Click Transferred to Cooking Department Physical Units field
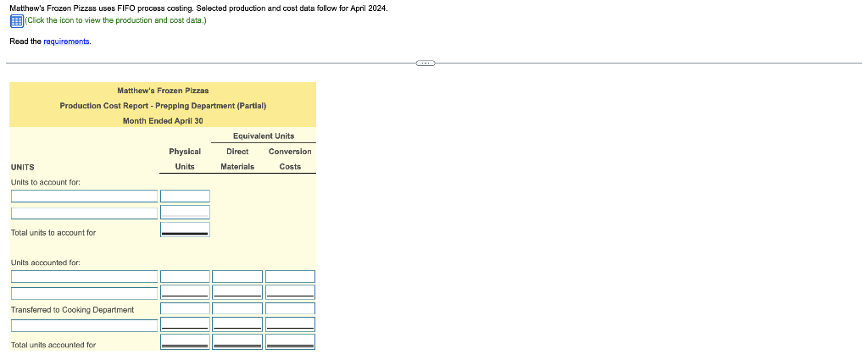Screen dimensions: 868x360 tap(185, 308)
